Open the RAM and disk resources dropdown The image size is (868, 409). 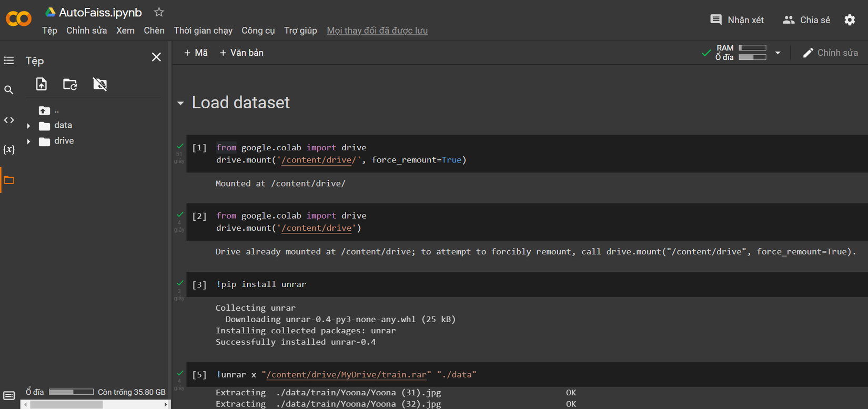click(x=778, y=53)
